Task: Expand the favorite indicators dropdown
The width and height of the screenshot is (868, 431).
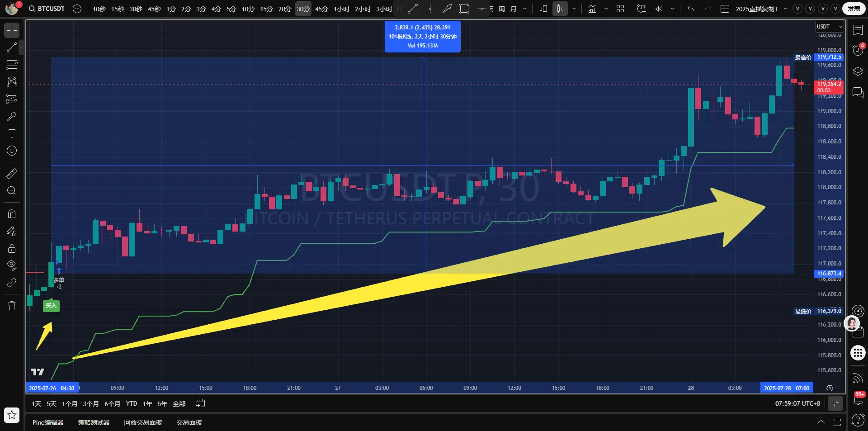Action: point(606,9)
